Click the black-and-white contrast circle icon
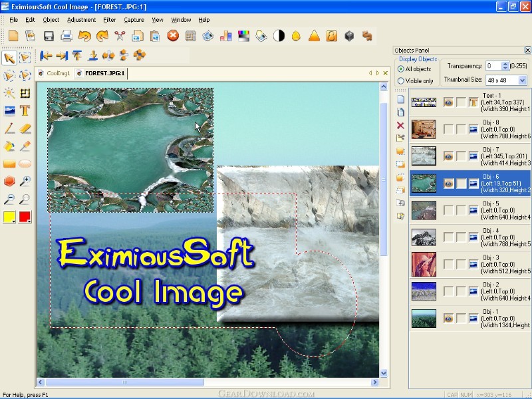This screenshot has width=532, height=399. (279, 36)
